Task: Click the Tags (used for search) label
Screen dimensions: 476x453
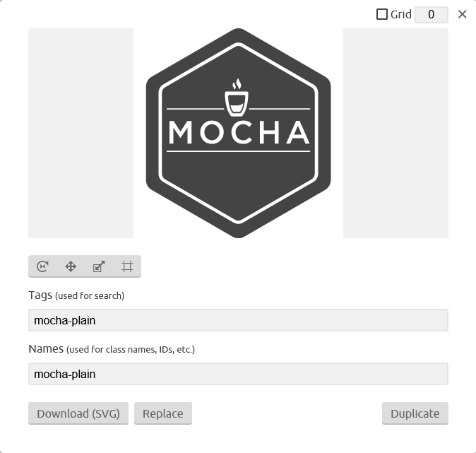Action: (76, 295)
